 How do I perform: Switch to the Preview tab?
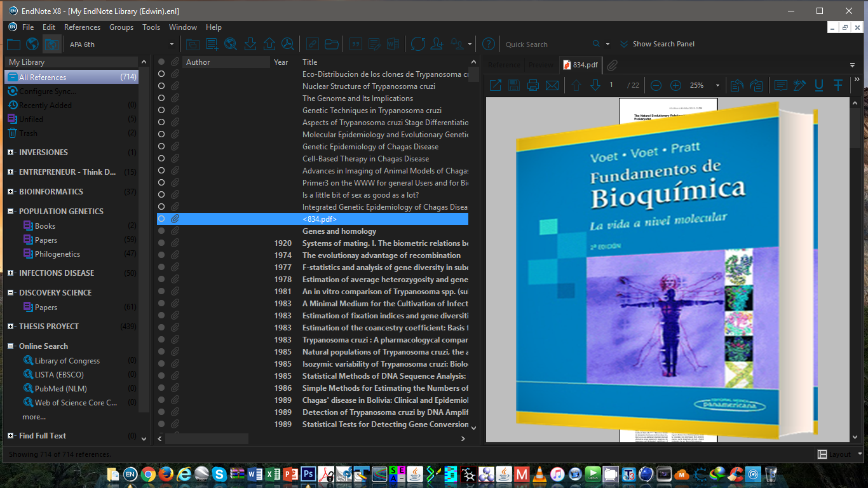click(x=541, y=64)
